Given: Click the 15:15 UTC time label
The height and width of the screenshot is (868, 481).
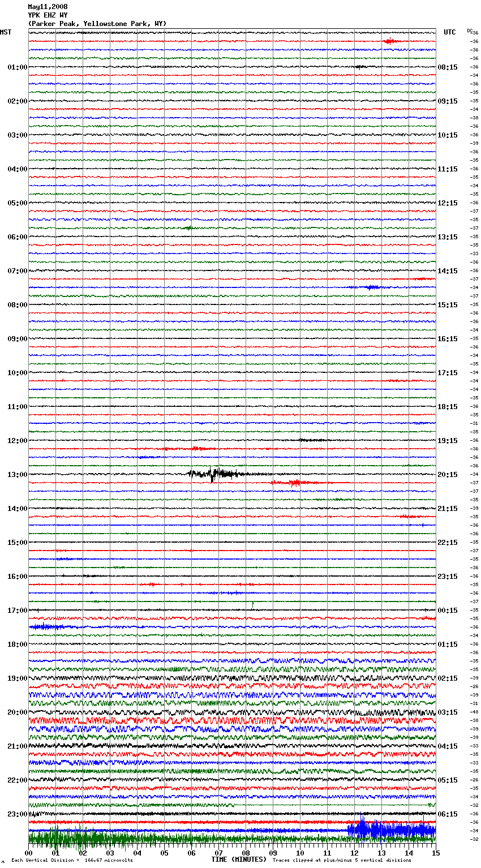Looking at the screenshot, I should pyautogui.click(x=448, y=305).
